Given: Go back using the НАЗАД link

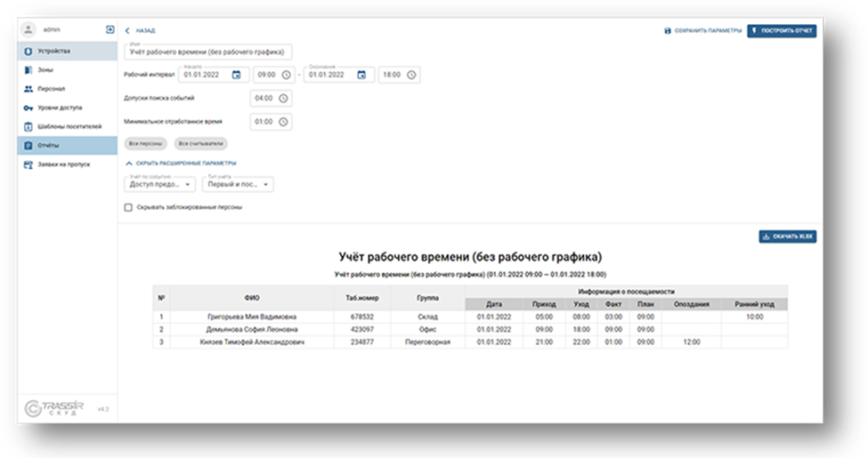Looking at the screenshot, I should pyautogui.click(x=146, y=31).
